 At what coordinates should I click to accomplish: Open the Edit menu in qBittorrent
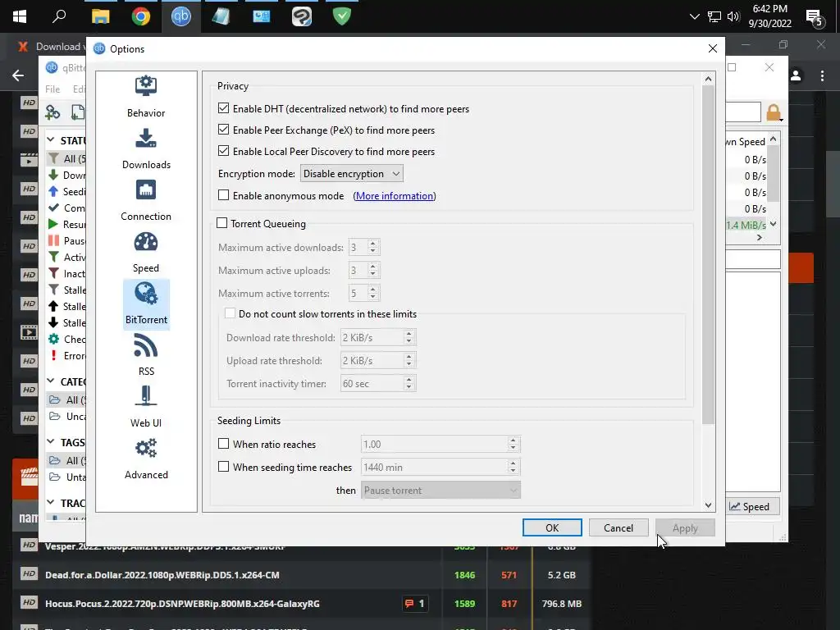coord(79,89)
